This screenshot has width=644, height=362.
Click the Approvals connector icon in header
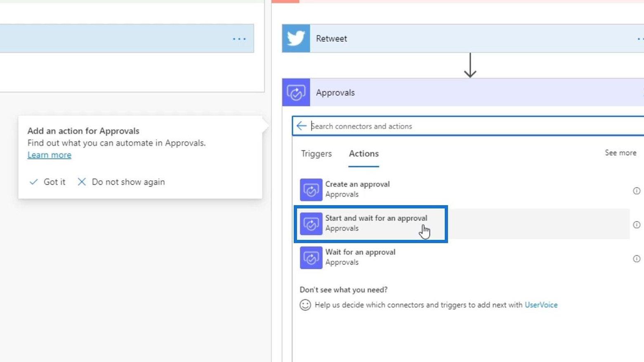pyautogui.click(x=296, y=92)
